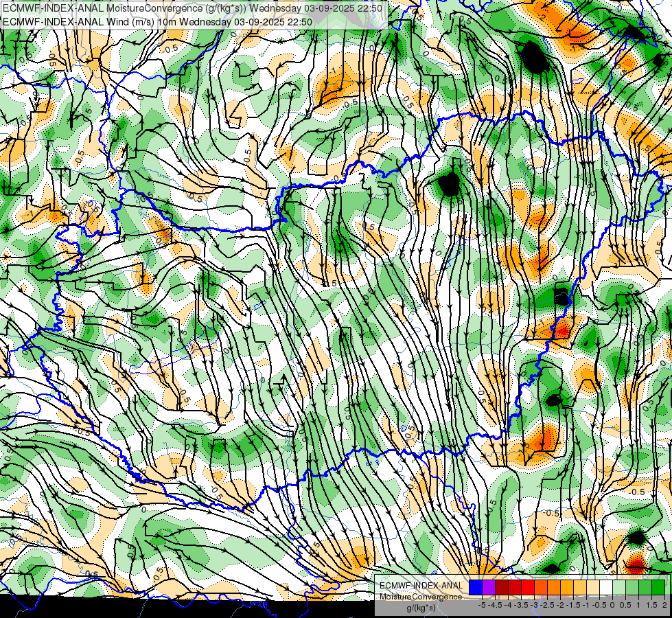672x618 pixels.
Task: Select the white legend swatch above 0
Action: coord(606,588)
